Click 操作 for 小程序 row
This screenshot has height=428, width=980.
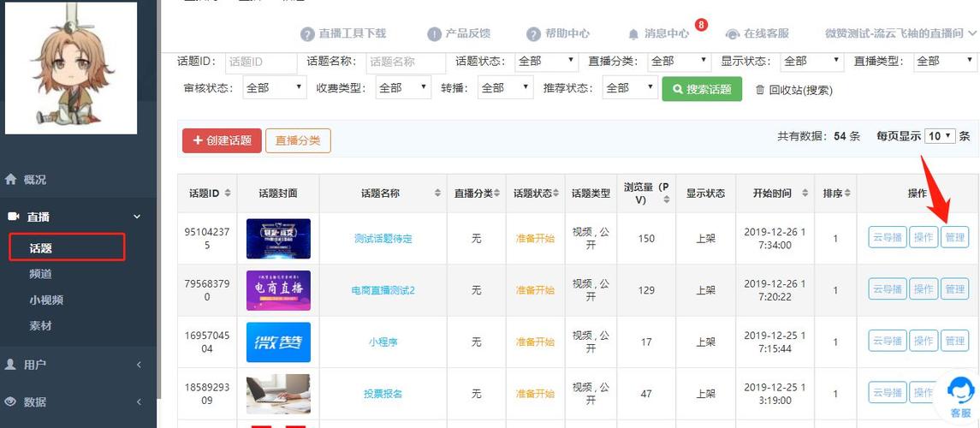click(924, 342)
